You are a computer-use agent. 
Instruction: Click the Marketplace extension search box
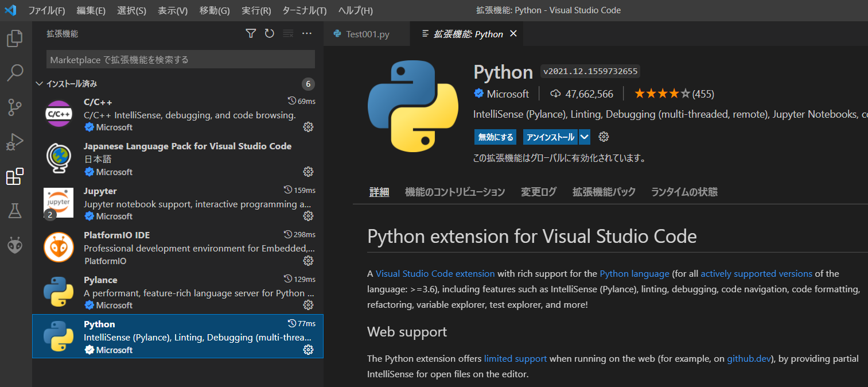tap(180, 60)
